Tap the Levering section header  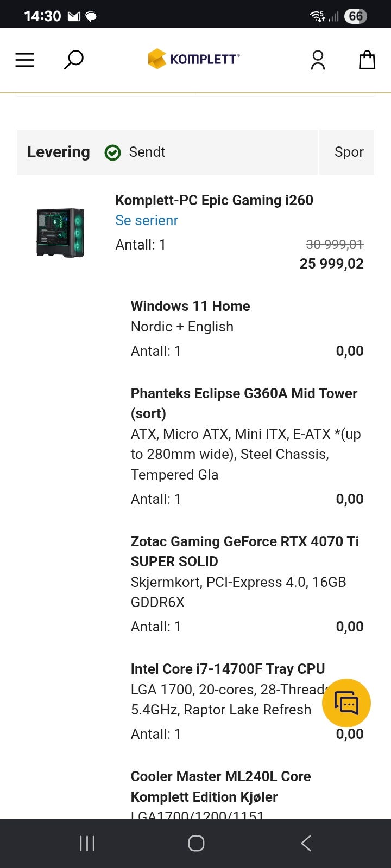[x=167, y=152]
